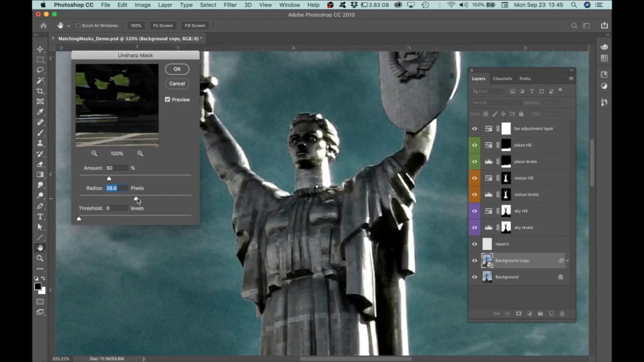The height and width of the screenshot is (362, 644).
Task: Click the delete layer trash icon
Action: 562,314
